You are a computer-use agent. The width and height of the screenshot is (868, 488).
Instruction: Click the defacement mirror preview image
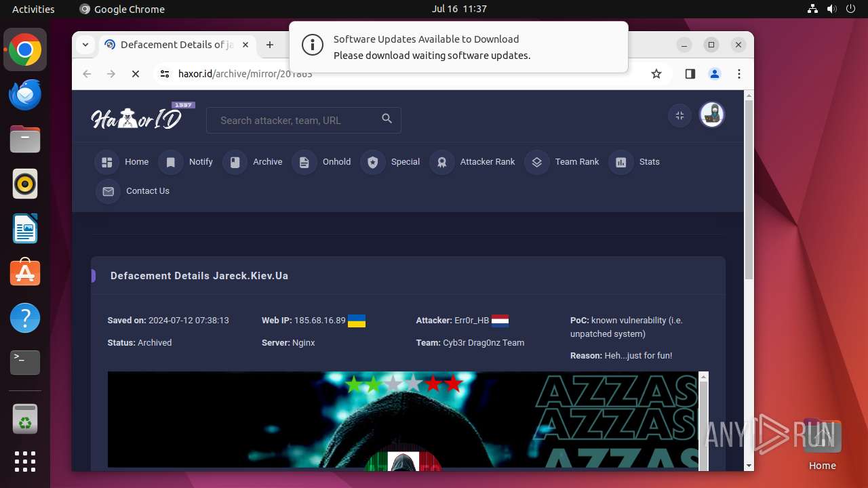pyautogui.click(x=403, y=420)
